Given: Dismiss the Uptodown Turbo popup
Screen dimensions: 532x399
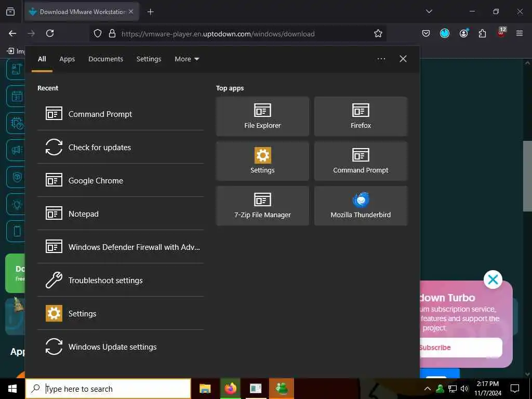Looking at the screenshot, I should [493, 280].
